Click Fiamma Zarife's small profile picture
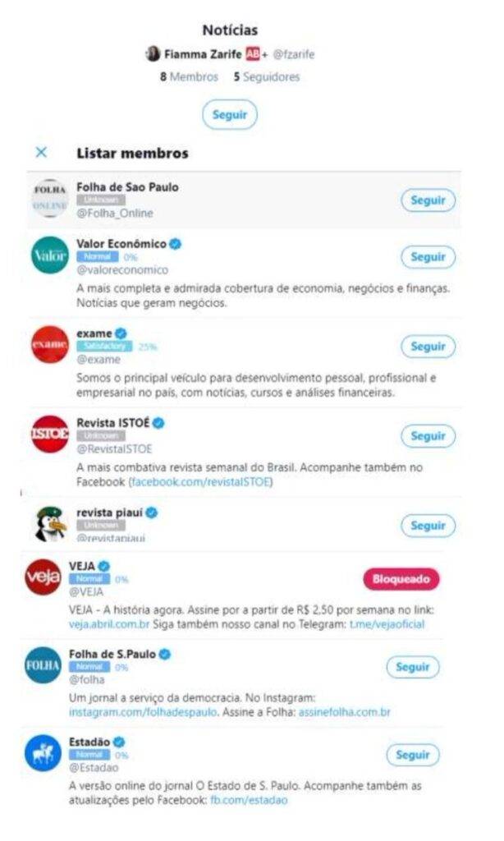The image size is (504, 841). pos(153,54)
